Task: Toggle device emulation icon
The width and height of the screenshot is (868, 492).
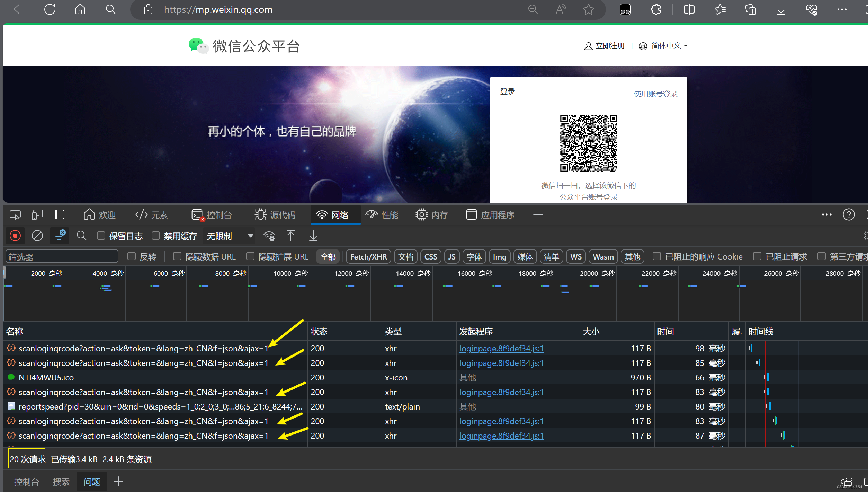Action: point(37,215)
